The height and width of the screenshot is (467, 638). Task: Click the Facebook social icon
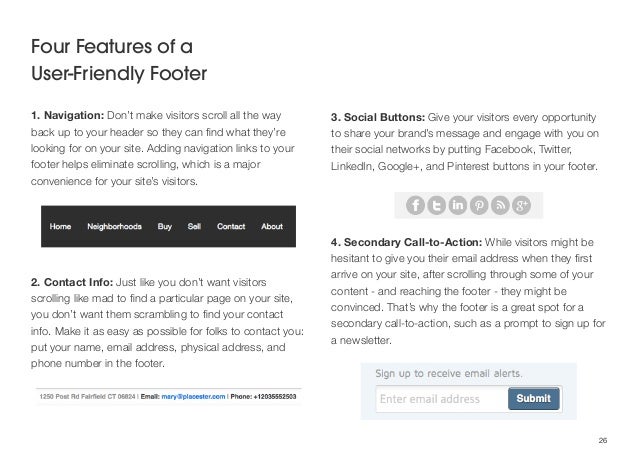tap(415, 205)
